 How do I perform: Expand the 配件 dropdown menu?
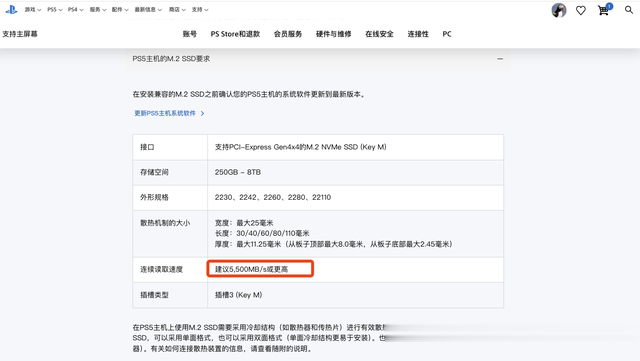click(120, 9)
